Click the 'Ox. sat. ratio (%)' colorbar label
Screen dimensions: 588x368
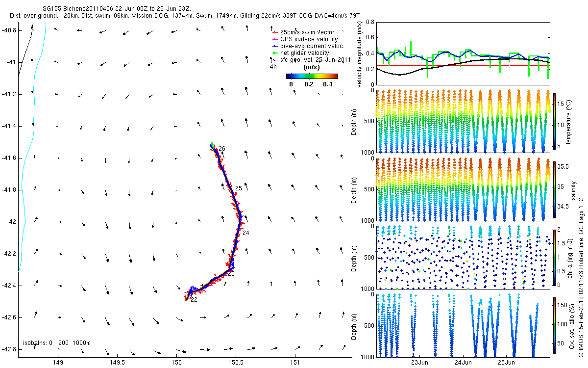coord(571,326)
